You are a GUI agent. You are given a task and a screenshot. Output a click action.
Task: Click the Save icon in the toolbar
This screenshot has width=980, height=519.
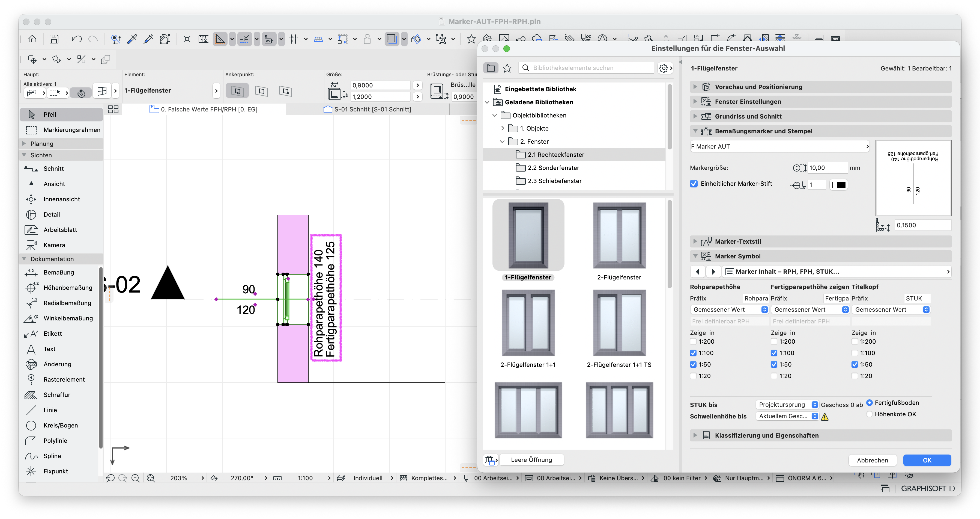[x=54, y=39]
